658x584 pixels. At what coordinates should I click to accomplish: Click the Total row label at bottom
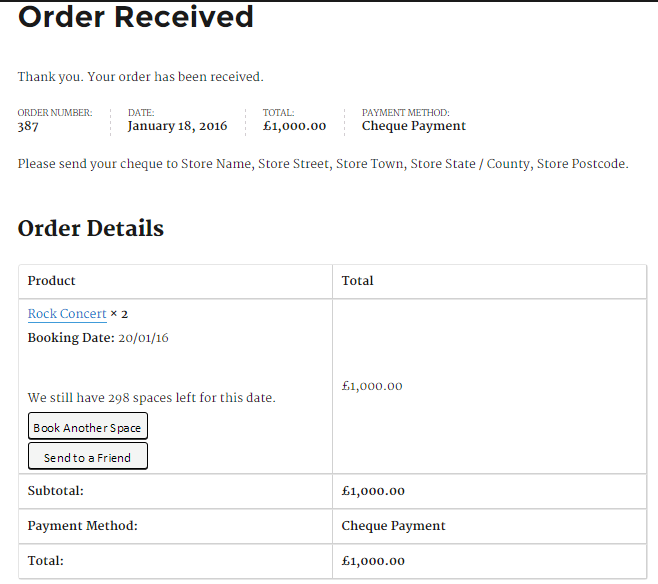point(46,561)
